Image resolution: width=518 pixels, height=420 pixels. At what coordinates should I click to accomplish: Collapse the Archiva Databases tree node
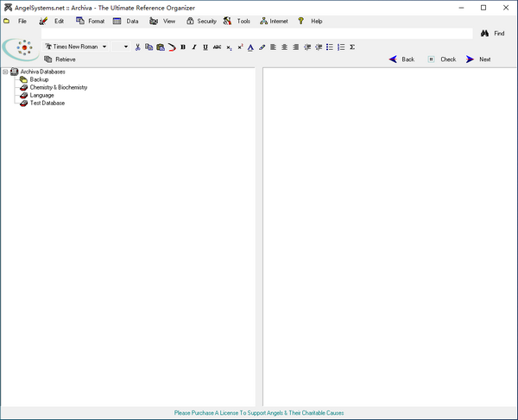tap(5, 72)
